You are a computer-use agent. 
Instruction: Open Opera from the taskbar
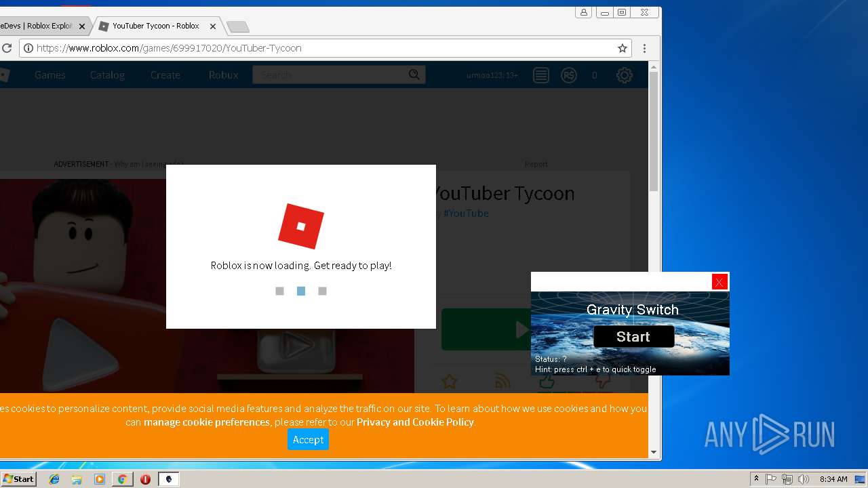pos(145,479)
